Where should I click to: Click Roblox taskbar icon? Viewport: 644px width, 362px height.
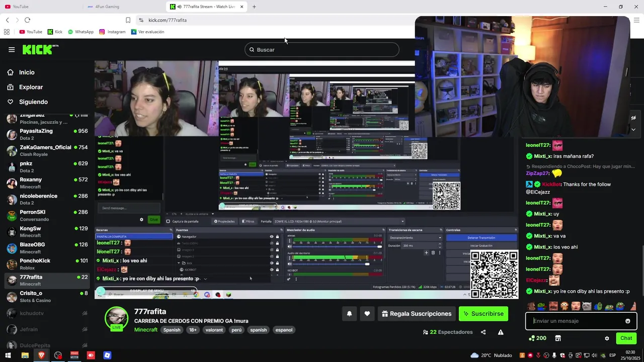tap(107, 355)
